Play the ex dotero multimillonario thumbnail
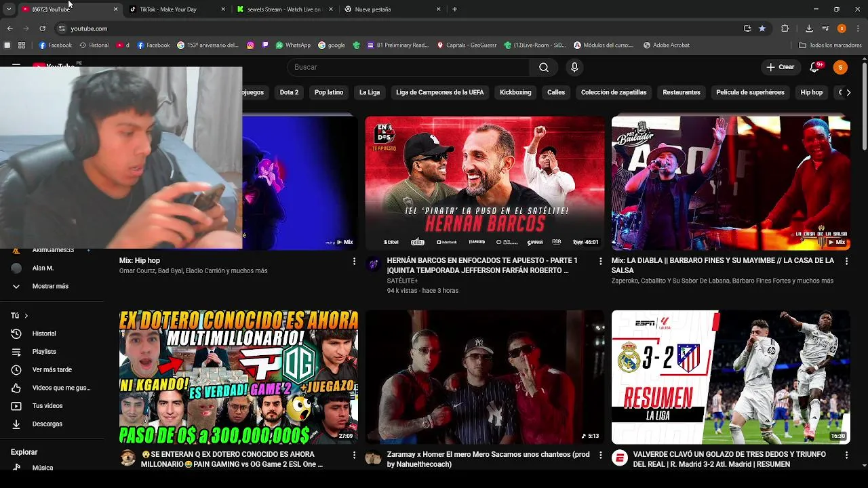This screenshot has height=488, width=868. [239, 377]
